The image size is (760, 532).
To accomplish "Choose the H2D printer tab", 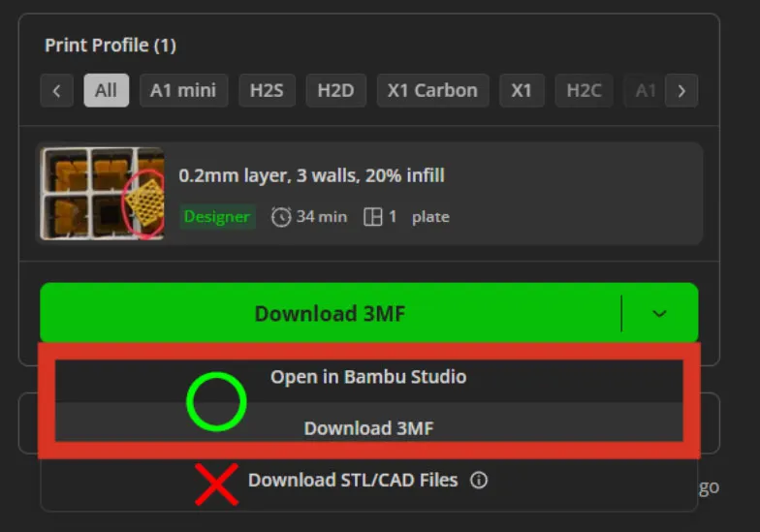I will pyautogui.click(x=335, y=91).
